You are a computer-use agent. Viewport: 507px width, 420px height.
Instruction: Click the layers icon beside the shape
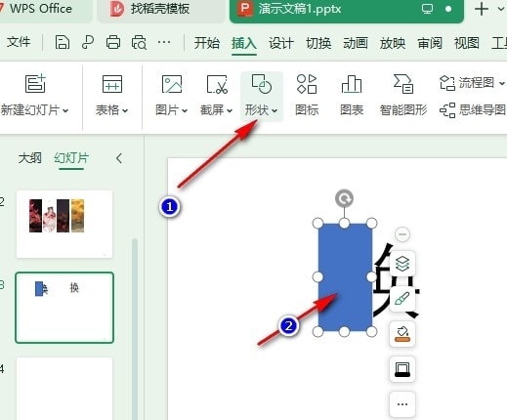point(402,264)
